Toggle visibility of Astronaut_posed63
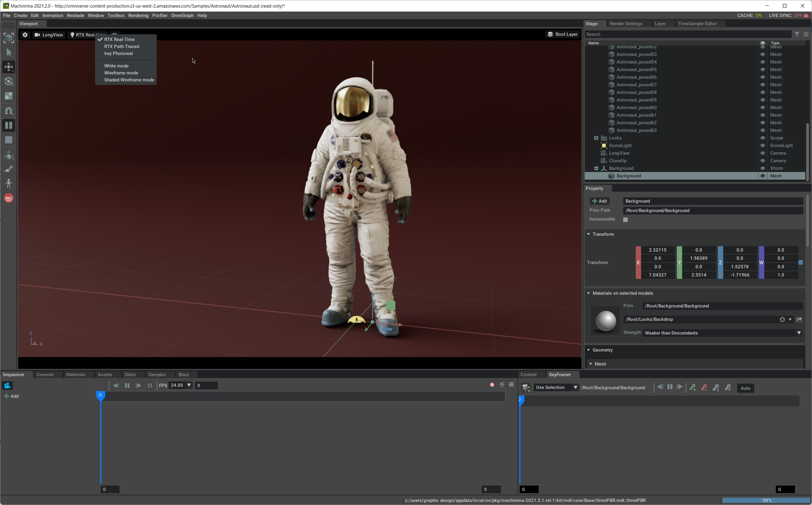 tap(762, 130)
